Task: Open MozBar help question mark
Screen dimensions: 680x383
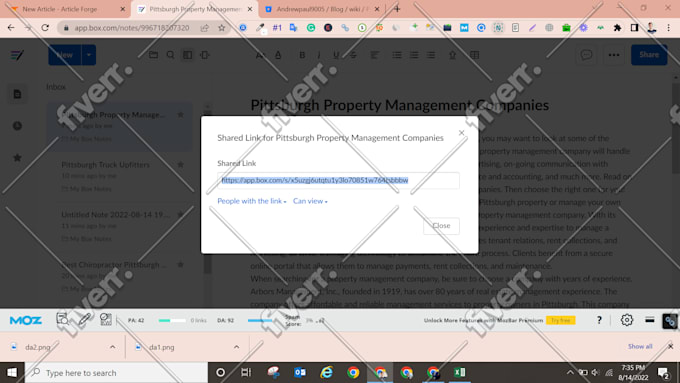Action: tap(599, 320)
